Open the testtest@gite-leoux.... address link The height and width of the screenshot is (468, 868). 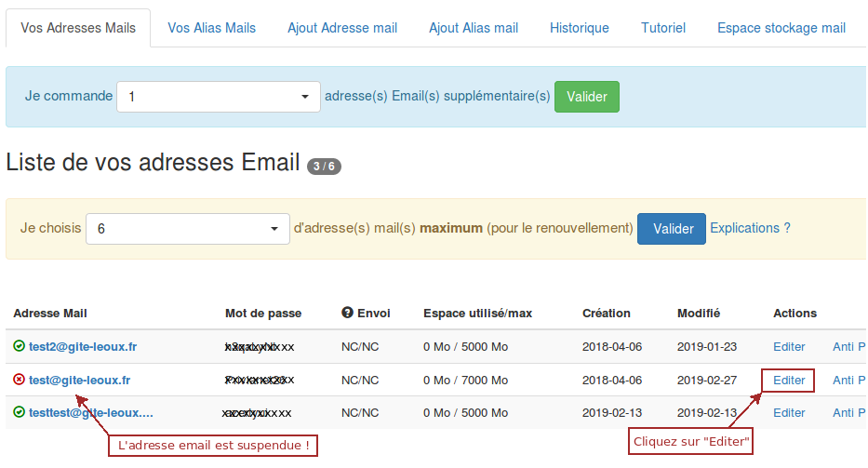91,412
